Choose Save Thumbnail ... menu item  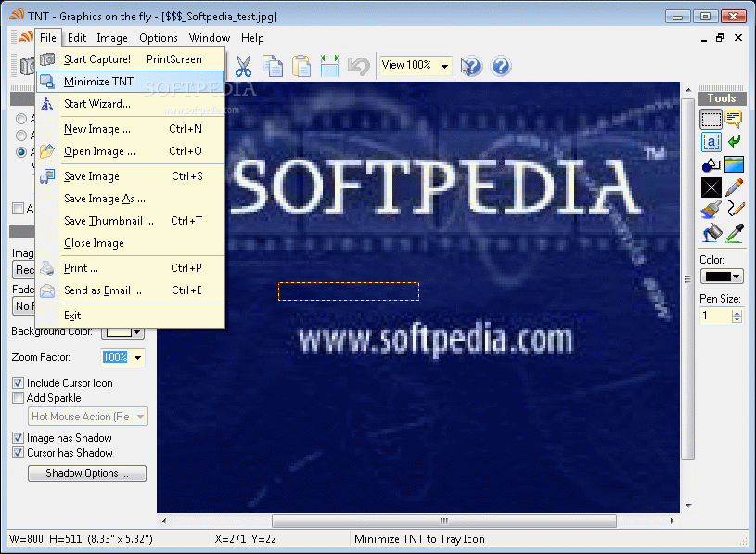tap(130, 221)
